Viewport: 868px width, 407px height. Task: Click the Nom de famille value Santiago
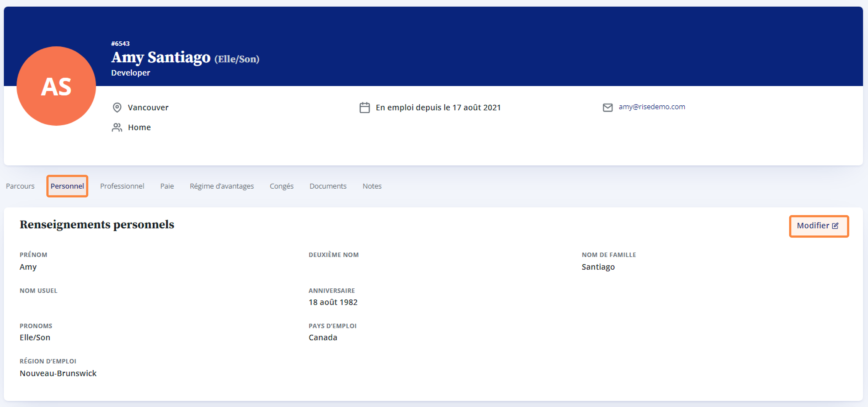(598, 267)
